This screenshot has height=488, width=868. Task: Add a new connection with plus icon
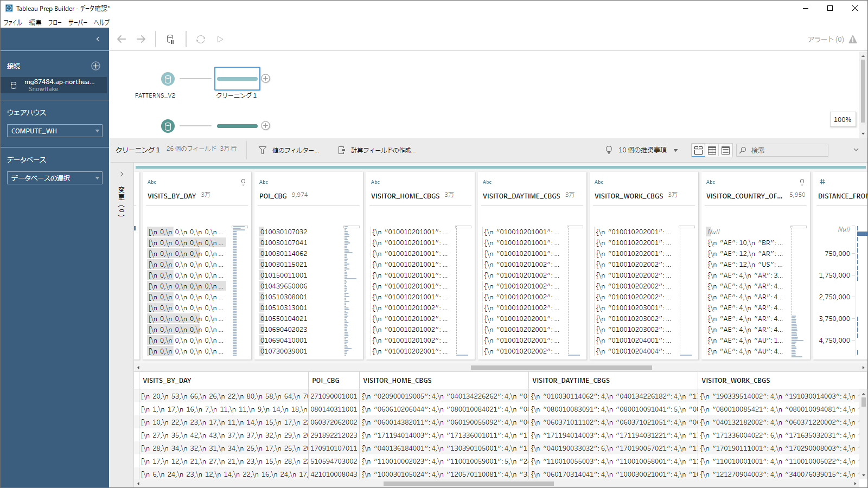96,66
